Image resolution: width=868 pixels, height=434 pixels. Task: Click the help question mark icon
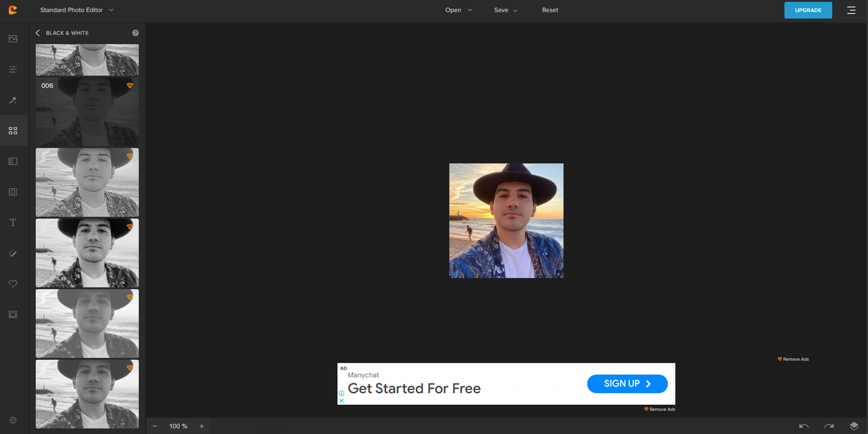coord(135,33)
